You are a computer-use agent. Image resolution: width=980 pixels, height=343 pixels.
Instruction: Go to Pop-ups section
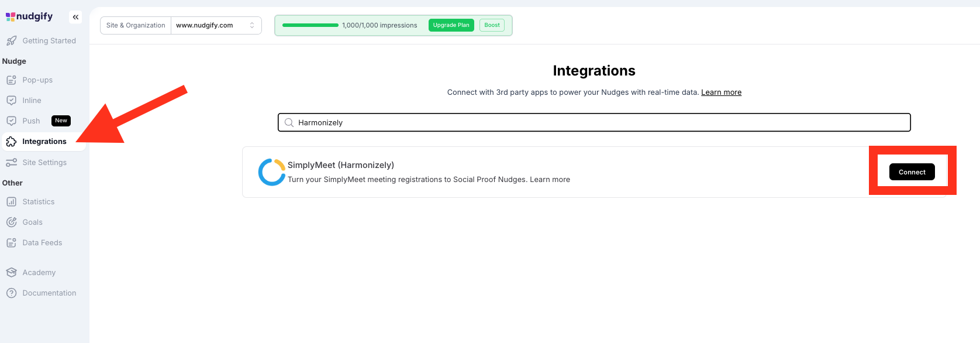[37, 80]
